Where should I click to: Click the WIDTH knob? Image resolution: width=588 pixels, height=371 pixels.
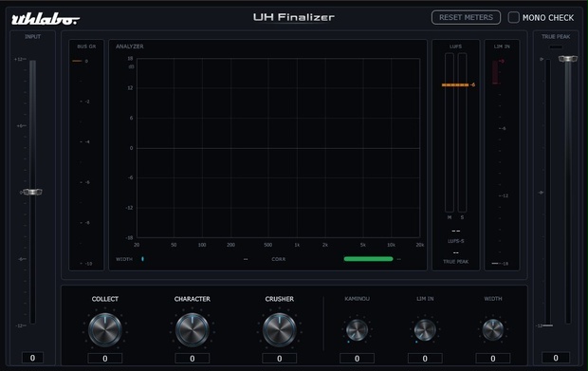click(x=493, y=330)
